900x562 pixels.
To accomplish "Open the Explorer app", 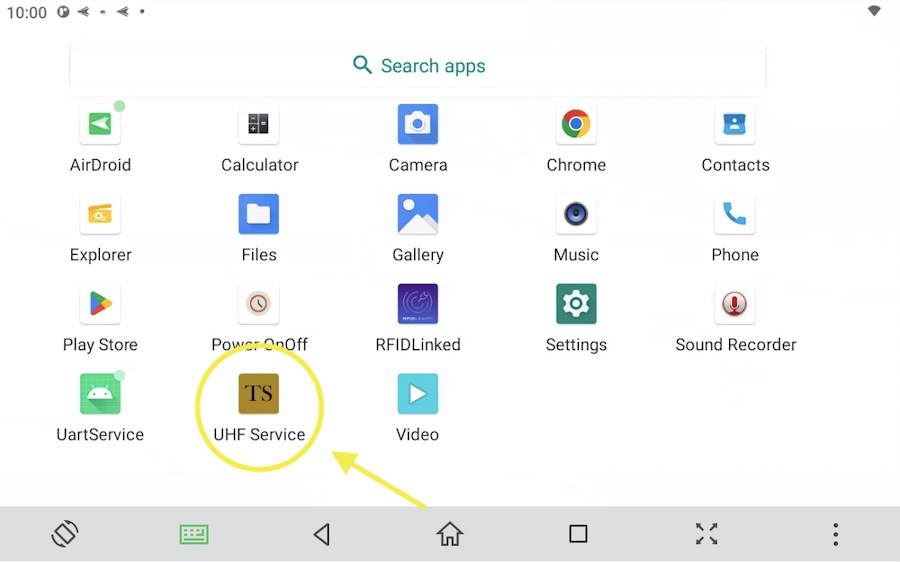I will pyautogui.click(x=100, y=214).
